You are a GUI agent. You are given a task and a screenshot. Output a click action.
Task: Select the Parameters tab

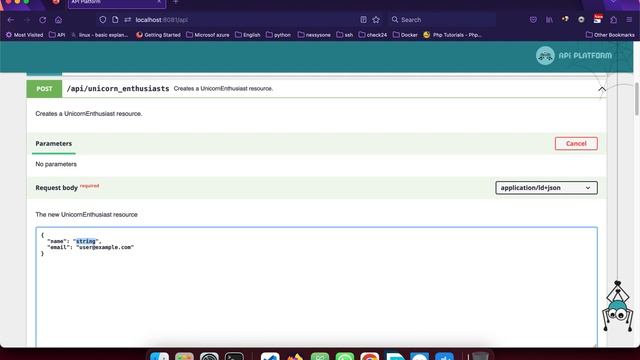coord(53,144)
